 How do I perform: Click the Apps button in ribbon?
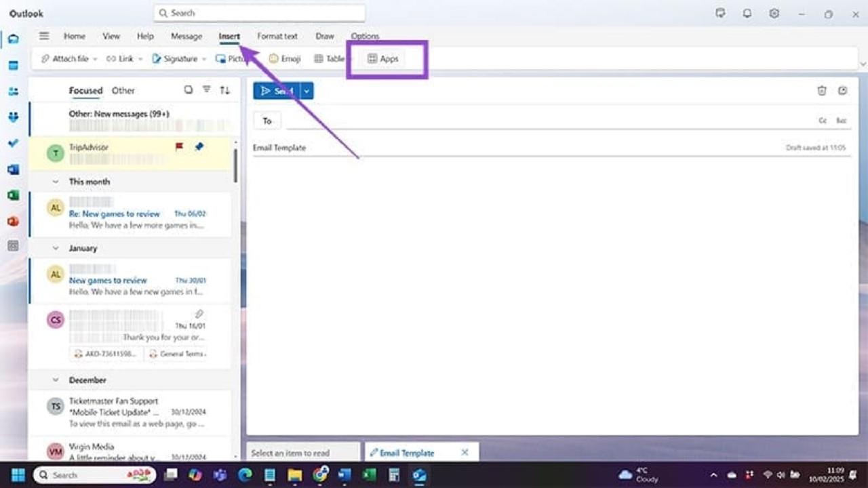[x=383, y=59]
